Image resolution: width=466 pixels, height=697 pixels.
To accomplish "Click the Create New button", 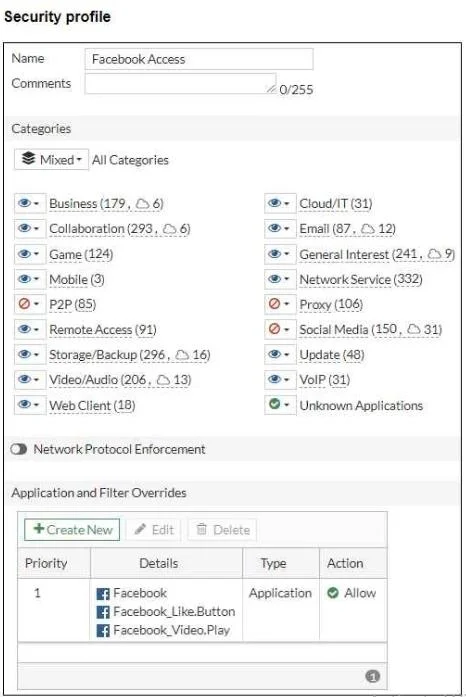I will [x=72, y=530].
